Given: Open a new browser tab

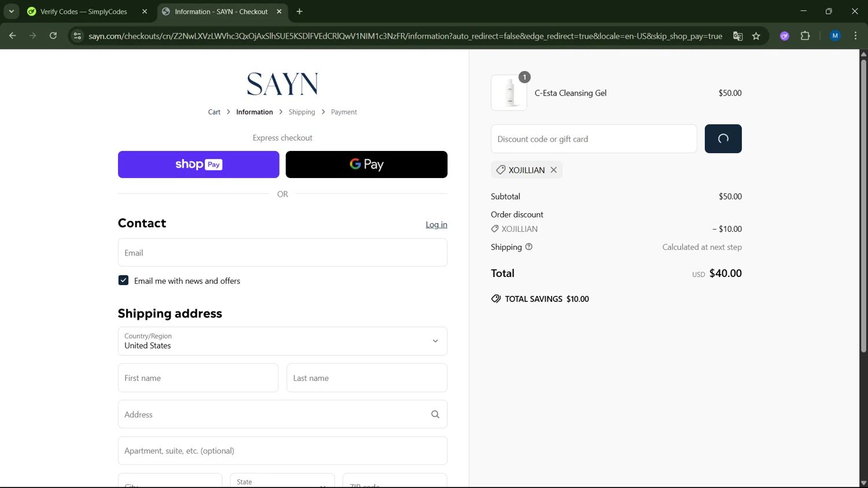Looking at the screenshot, I should click(300, 12).
